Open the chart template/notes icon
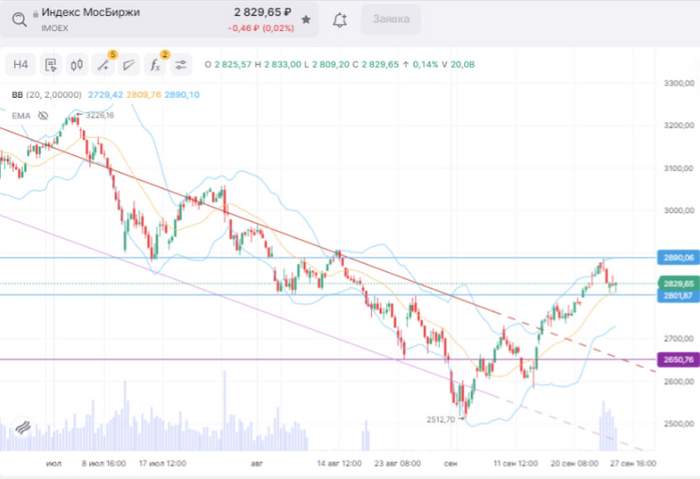700x479 pixels. pyautogui.click(x=51, y=65)
